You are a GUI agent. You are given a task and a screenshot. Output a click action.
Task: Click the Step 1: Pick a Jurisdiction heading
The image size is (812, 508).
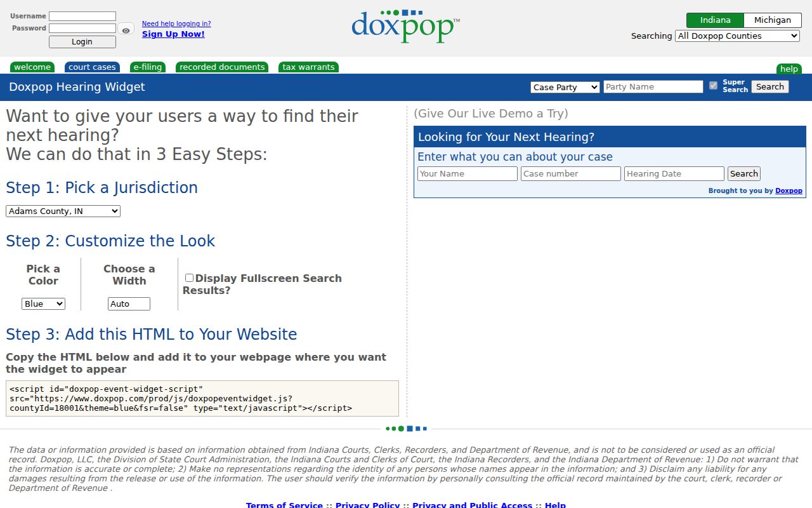click(101, 188)
